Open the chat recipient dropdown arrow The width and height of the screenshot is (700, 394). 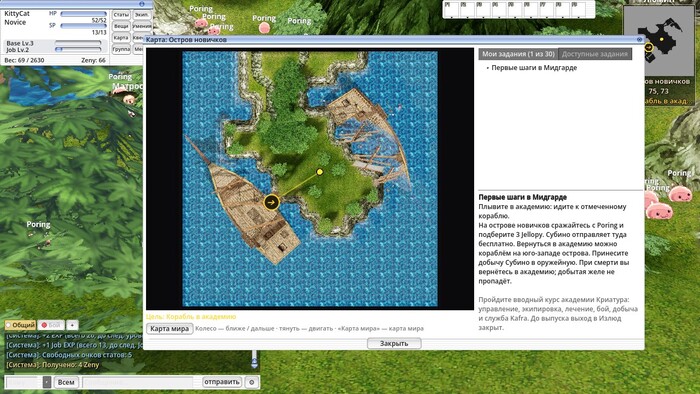pyautogui.click(x=47, y=382)
